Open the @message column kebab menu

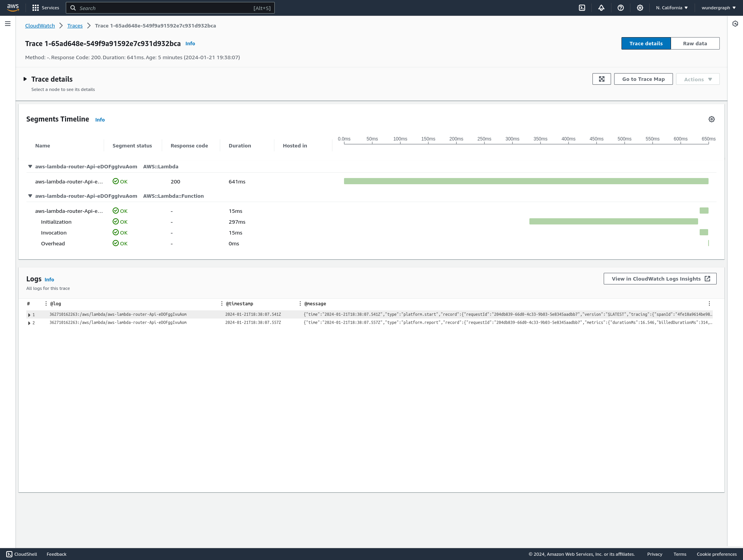709,303
